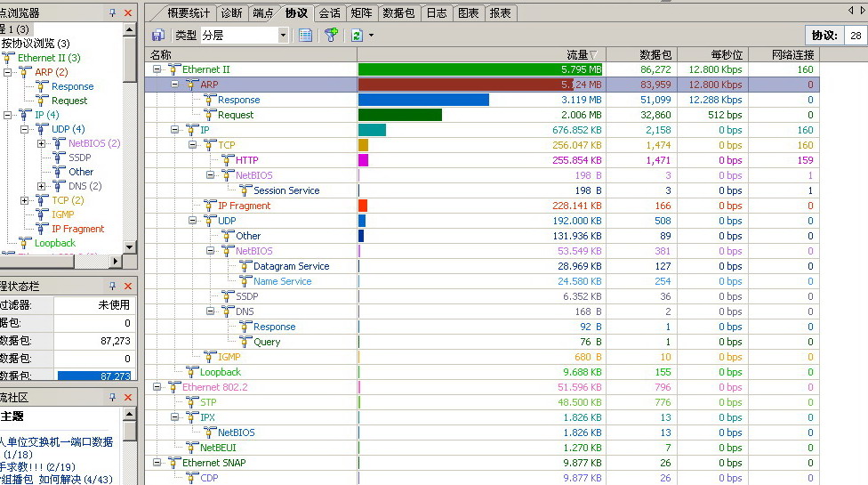Click the filter funnel icon

(x=331, y=35)
